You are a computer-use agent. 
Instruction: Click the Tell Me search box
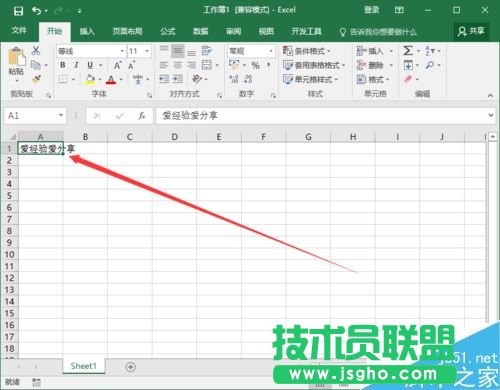(378, 32)
